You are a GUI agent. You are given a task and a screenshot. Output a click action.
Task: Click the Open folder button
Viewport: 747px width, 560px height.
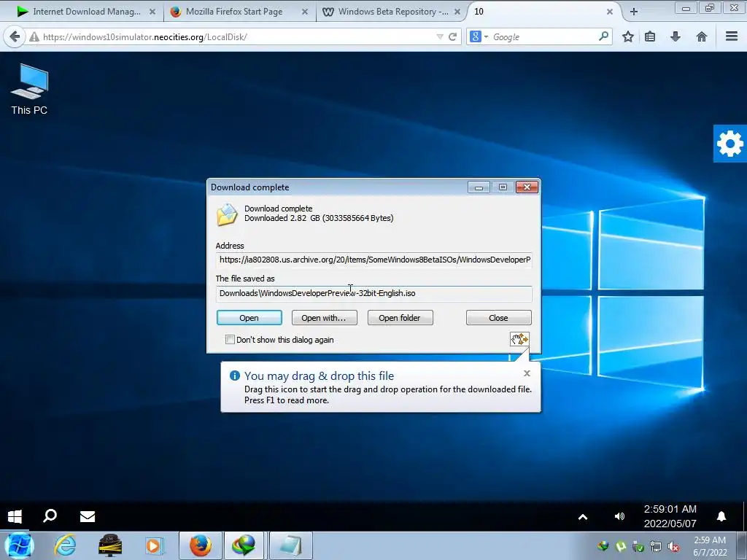point(400,318)
